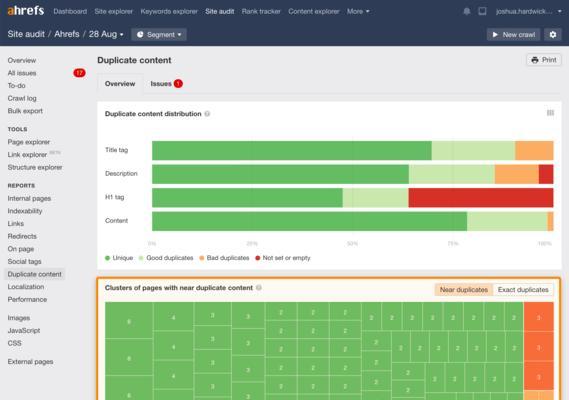Open Bulk export in the sidebar
Screen dimensions: 569x400
pos(25,111)
